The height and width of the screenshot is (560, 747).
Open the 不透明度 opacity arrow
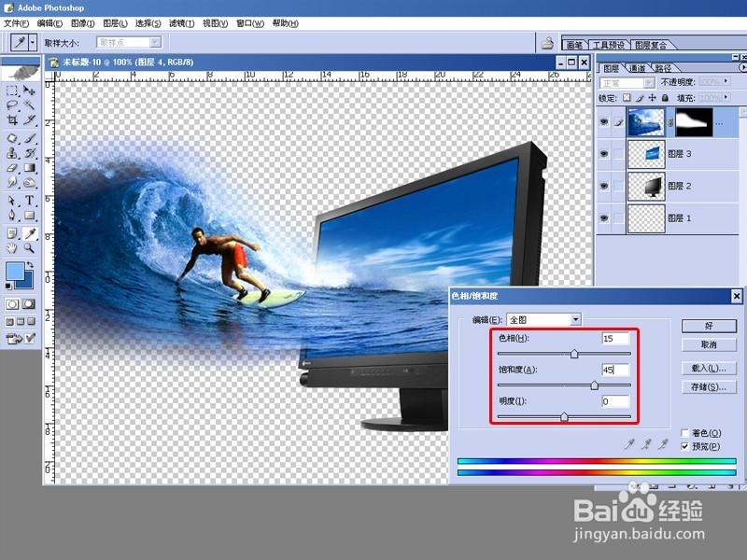[726, 82]
